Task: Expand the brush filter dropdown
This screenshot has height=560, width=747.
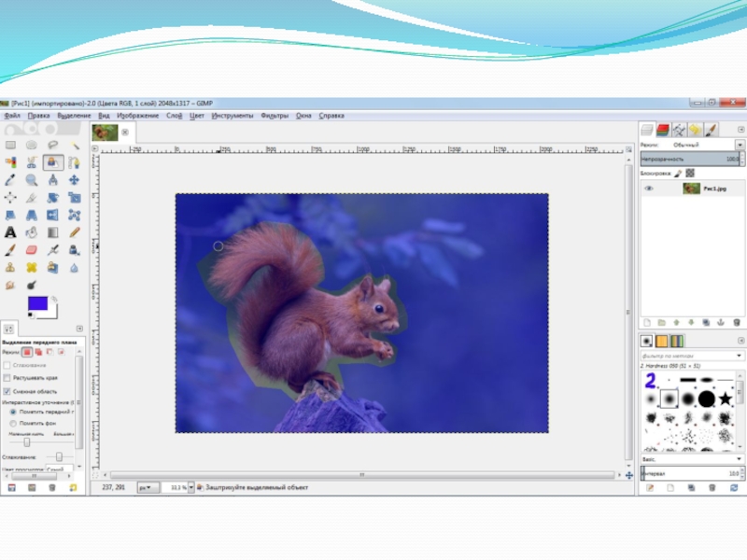Action: pos(740,357)
